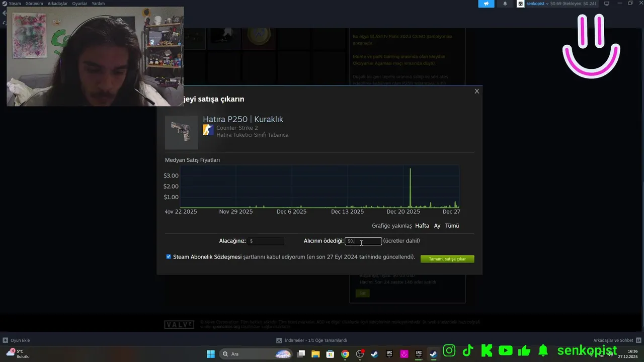Click the "Hatıra Tüketici Sınıfı Tabanca" text
This screenshot has height=362, width=644.
[253, 135]
